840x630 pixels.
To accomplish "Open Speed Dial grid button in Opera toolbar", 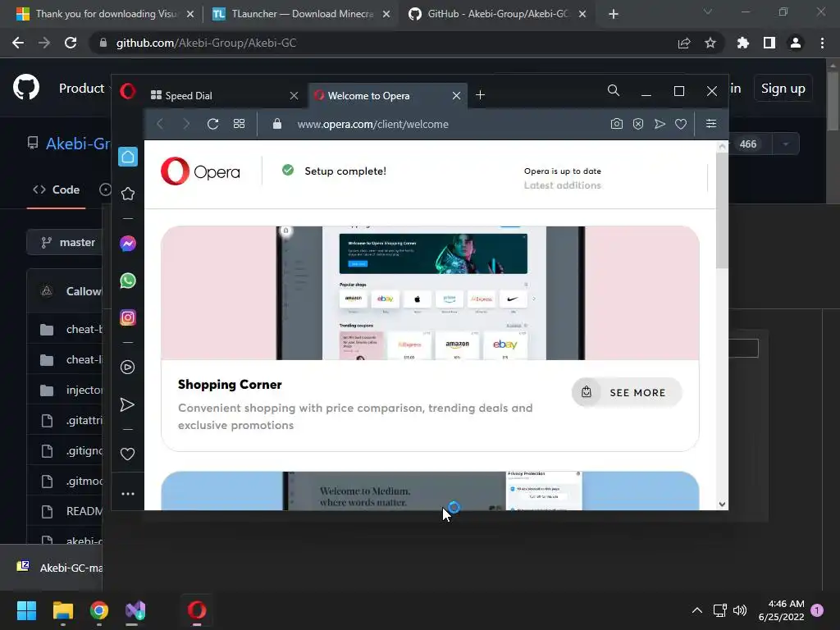I will 239,124.
